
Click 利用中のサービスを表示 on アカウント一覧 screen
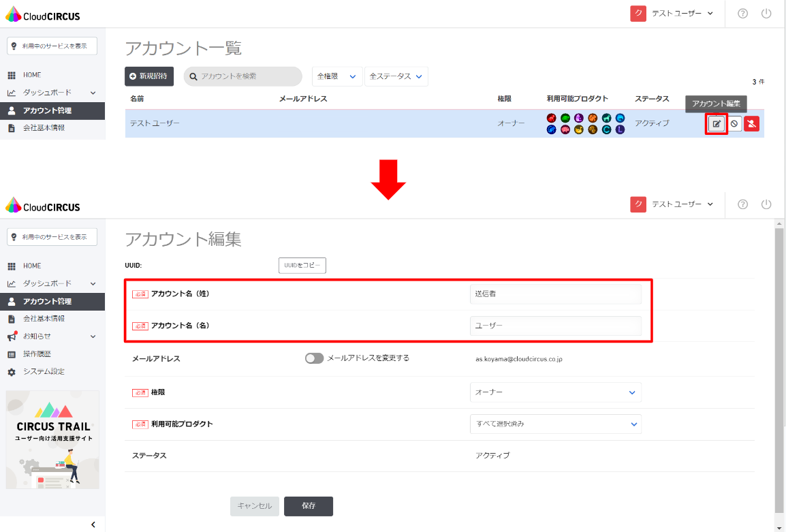tap(52, 46)
